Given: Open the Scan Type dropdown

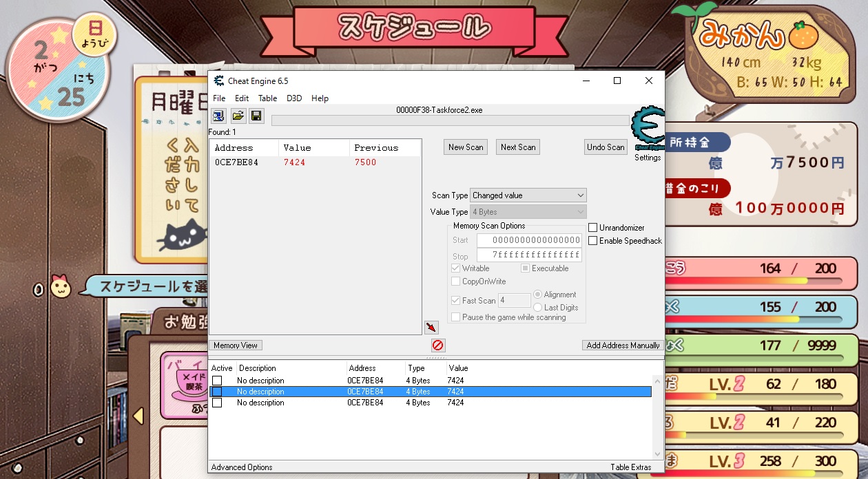Looking at the screenshot, I should [x=528, y=195].
